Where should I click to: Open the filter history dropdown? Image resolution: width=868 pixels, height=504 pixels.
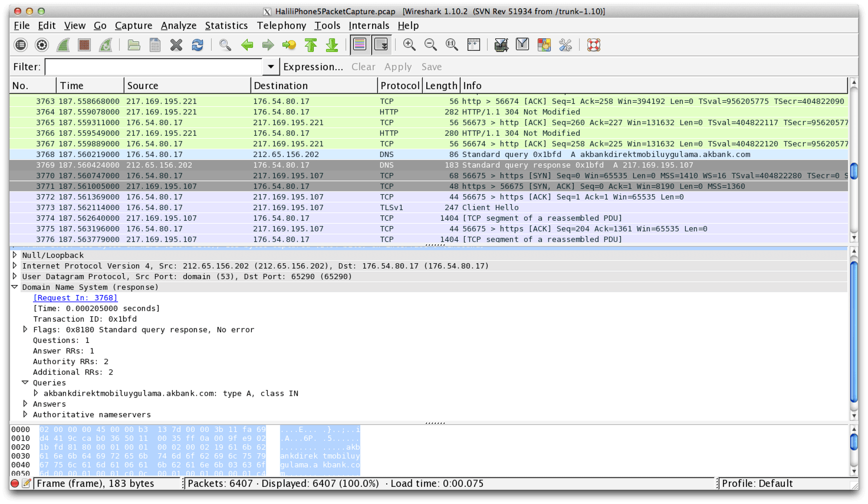point(270,67)
